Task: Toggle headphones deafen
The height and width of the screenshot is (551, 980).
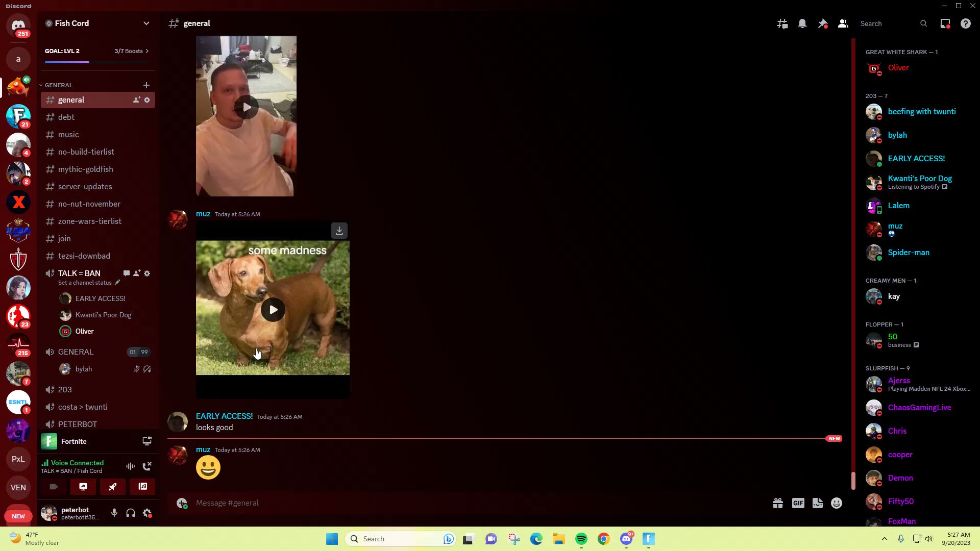Action: 131,513
